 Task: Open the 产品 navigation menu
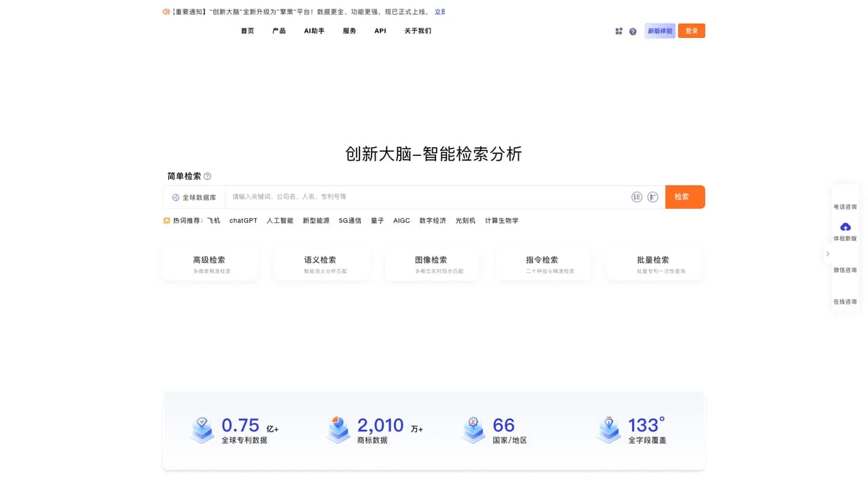[279, 31]
